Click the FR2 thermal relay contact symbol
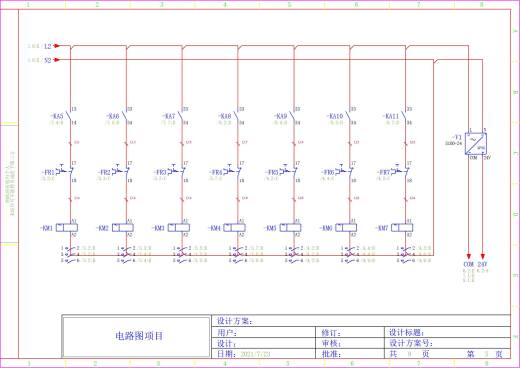 (x=121, y=171)
